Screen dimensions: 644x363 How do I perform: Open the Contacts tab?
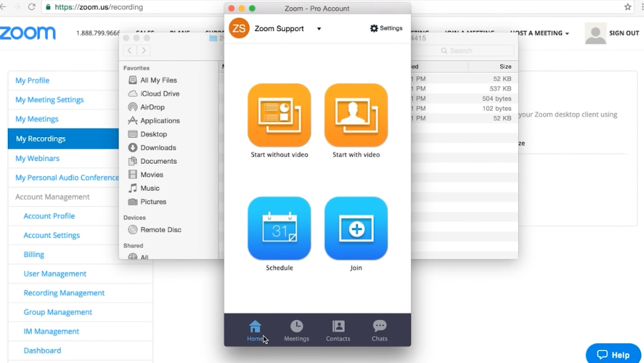point(338,330)
